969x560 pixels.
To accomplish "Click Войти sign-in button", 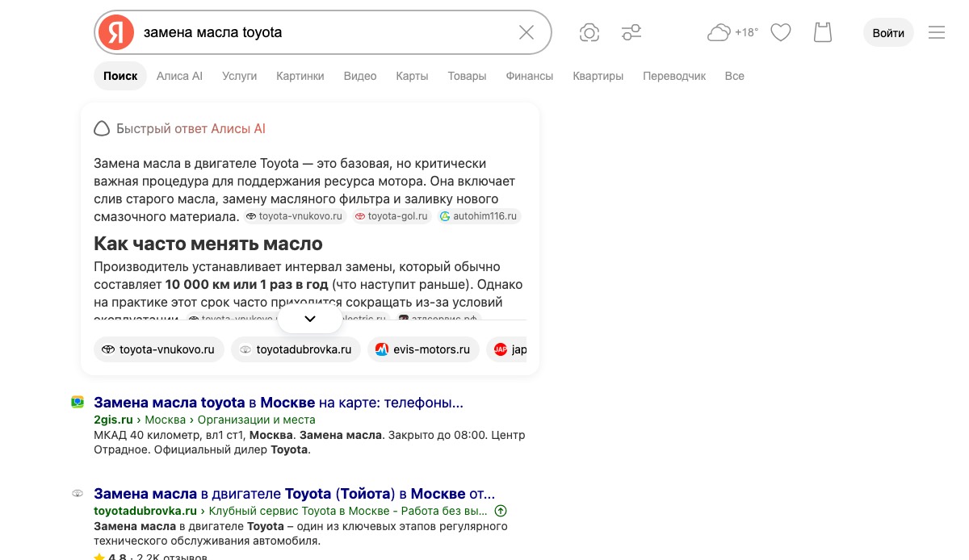I will tap(888, 32).
